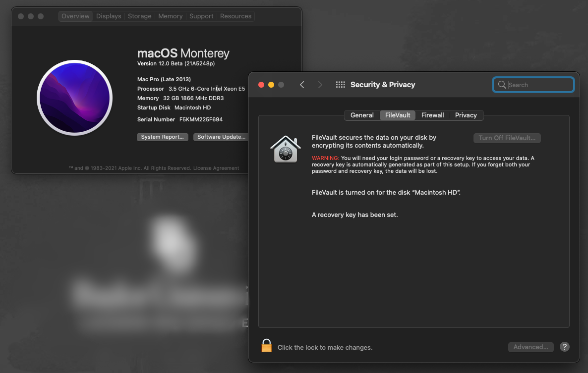
Task: Click 'Click the lock to make changes.' text
Action: coord(325,348)
